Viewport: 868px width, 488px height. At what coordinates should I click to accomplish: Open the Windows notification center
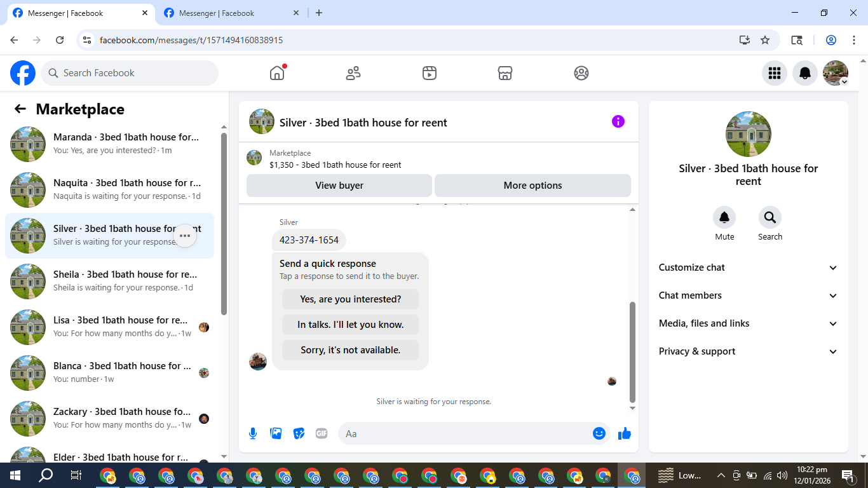(x=848, y=475)
